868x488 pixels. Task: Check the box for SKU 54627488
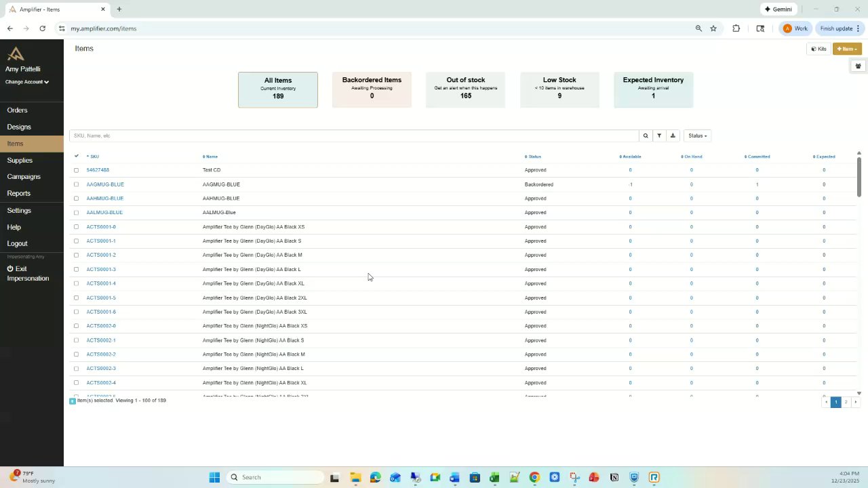coord(76,170)
